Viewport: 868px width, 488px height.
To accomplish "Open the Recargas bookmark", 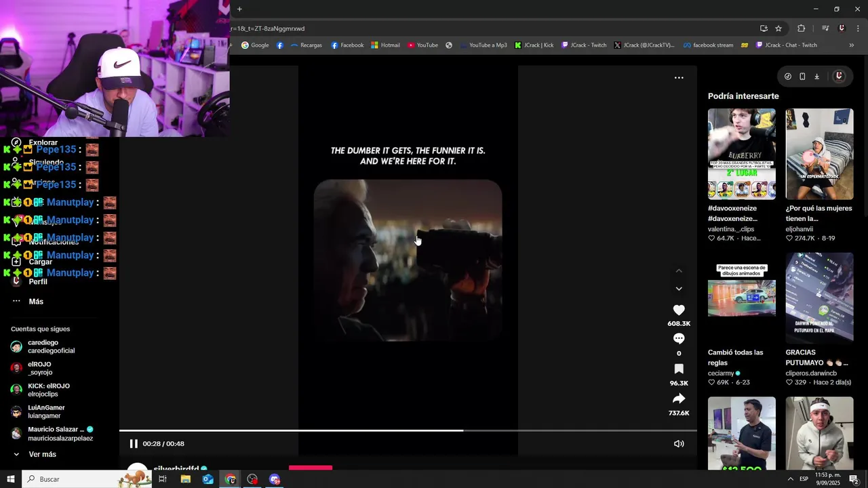I will click(x=306, y=45).
